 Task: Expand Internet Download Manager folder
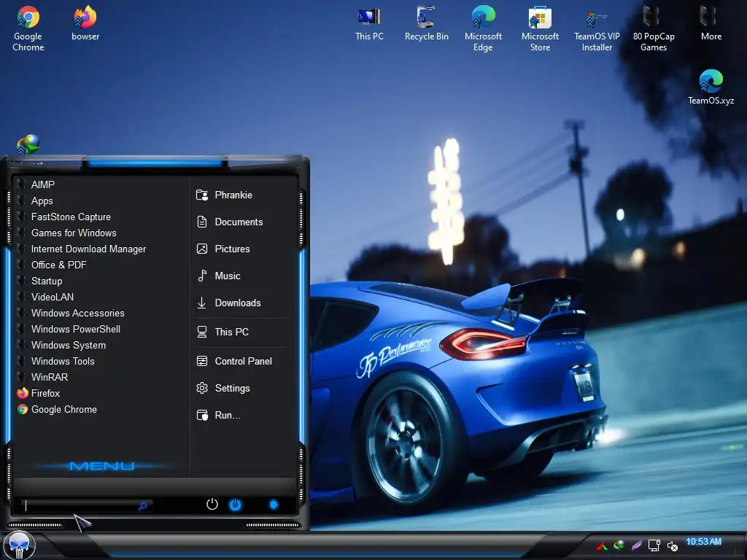tap(100, 249)
